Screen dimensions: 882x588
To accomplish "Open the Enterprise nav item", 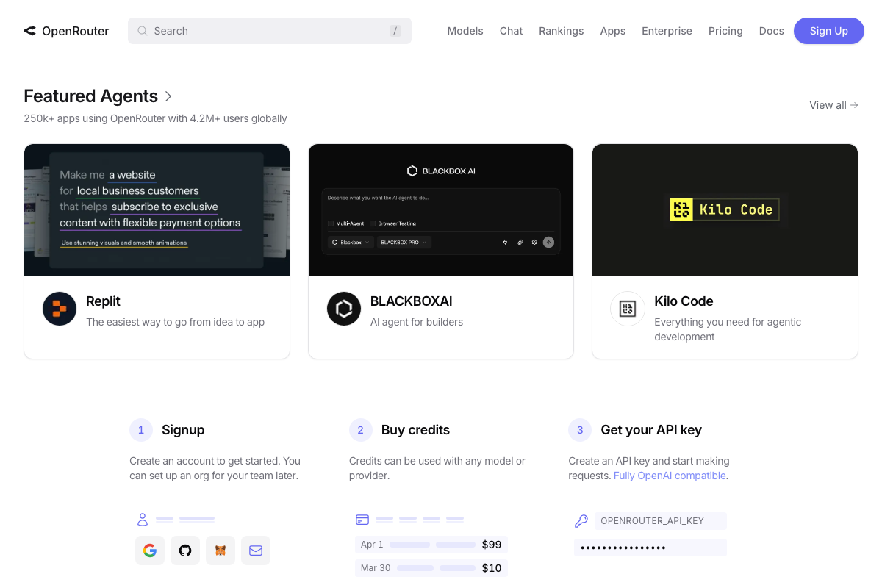I will 667,31.
